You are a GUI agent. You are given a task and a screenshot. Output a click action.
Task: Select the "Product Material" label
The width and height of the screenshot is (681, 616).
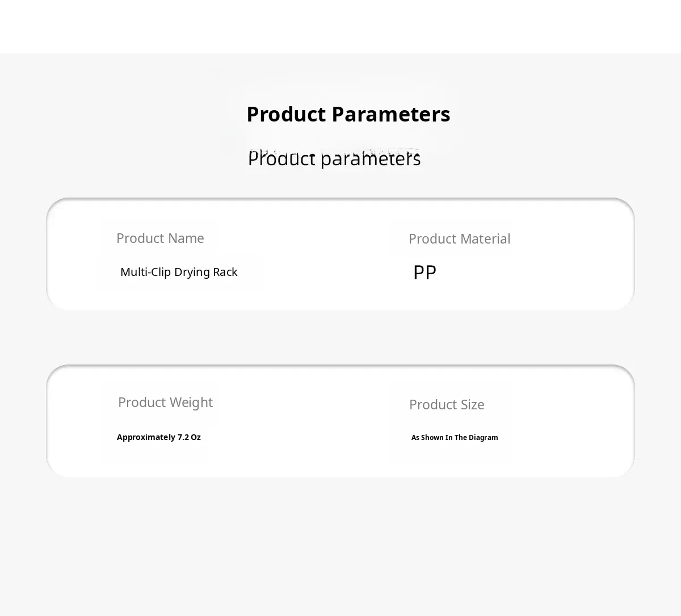coord(459,239)
